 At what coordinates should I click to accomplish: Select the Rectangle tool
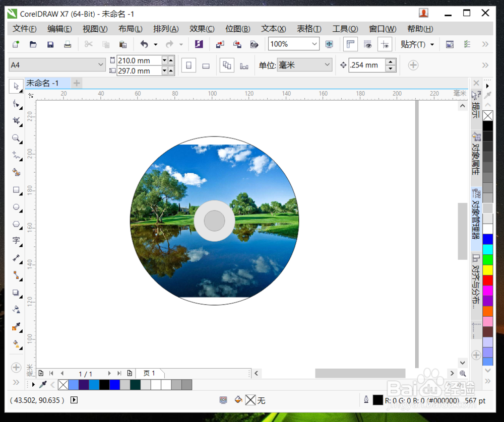16,190
